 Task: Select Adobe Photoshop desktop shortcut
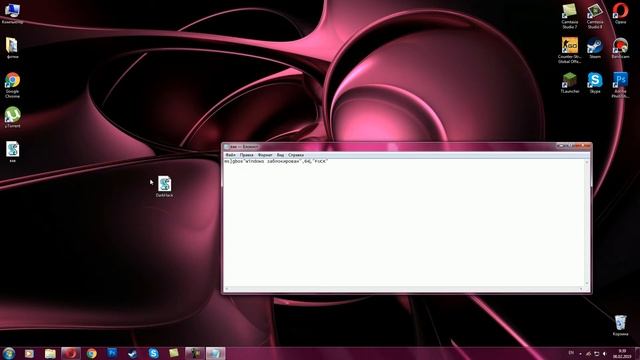click(620, 85)
